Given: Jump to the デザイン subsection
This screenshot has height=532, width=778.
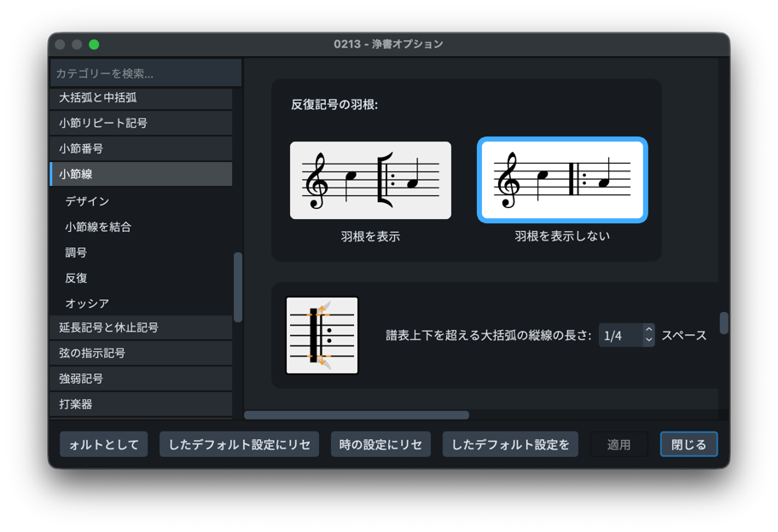Looking at the screenshot, I should 88,201.
